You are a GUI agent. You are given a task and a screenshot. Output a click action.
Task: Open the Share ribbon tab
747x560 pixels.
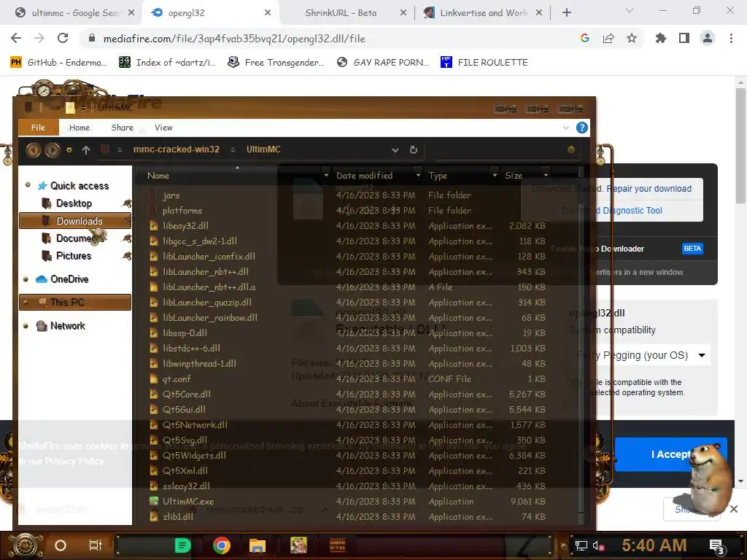point(122,128)
